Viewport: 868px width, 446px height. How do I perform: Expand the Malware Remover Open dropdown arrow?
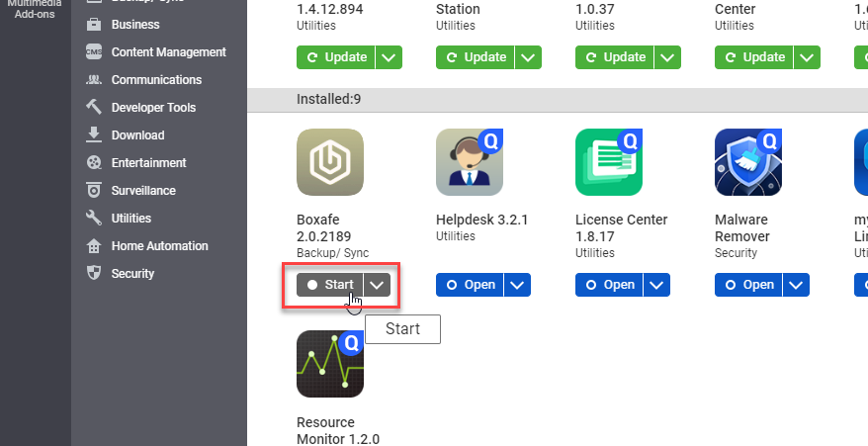[x=797, y=285]
